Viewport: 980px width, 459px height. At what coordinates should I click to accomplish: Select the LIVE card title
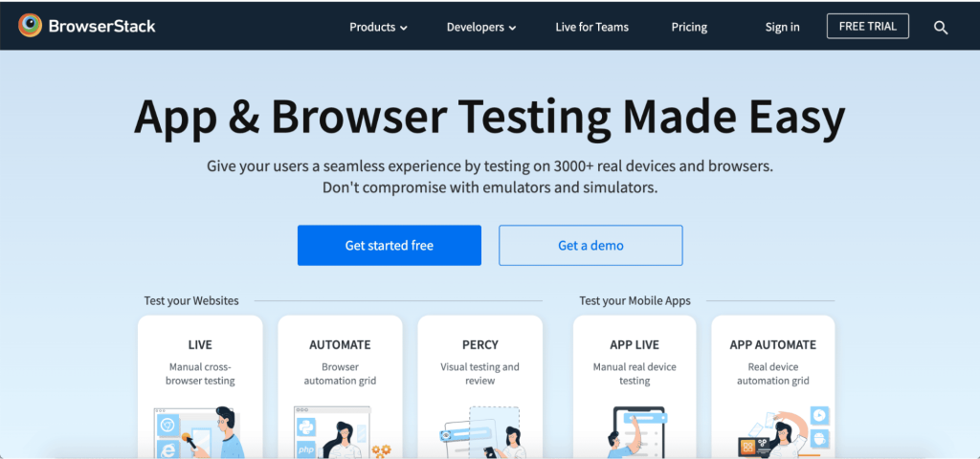pos(200,344)
